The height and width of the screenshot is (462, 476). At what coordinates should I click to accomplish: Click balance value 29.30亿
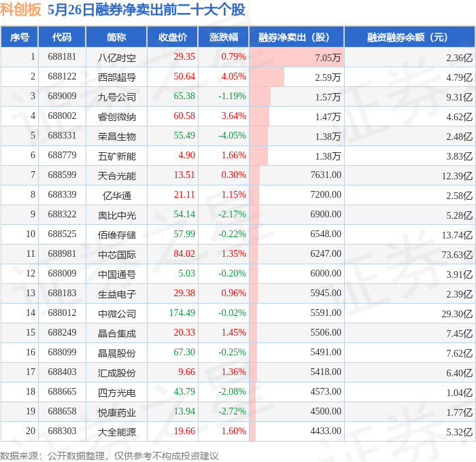457,314
